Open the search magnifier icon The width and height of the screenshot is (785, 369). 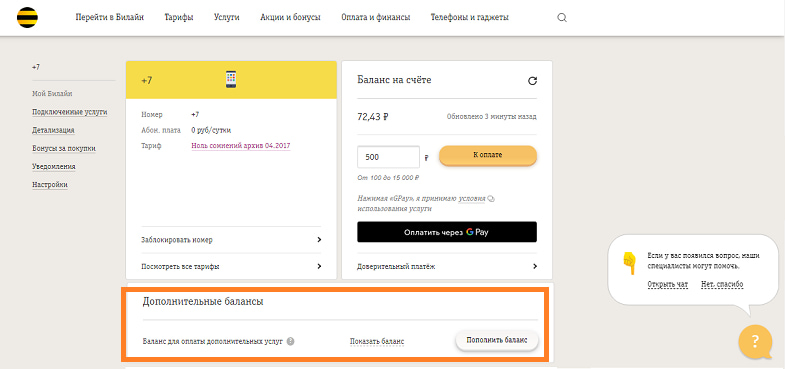coord(562,18)
